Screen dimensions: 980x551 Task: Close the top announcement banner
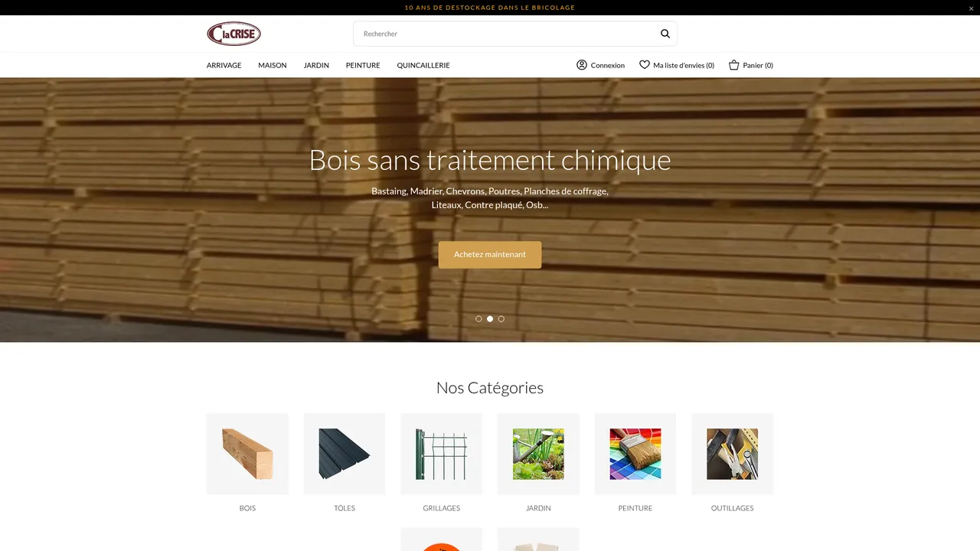click(972, 8)
